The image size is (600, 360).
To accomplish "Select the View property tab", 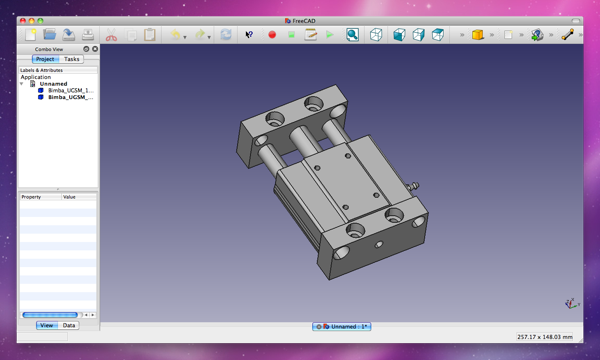I will pos(47,326).
